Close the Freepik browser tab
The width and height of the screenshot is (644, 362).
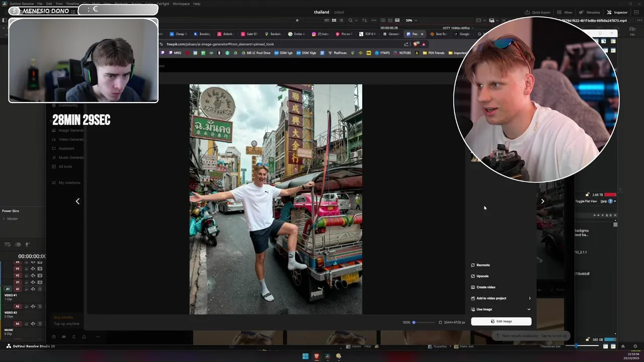(422, 34)
